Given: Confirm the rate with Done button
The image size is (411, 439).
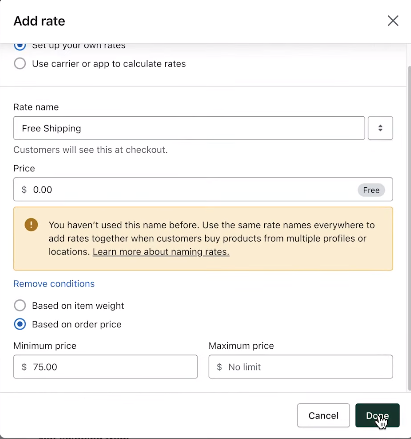Looking at the screenshot, I should [x=377, y=415].
